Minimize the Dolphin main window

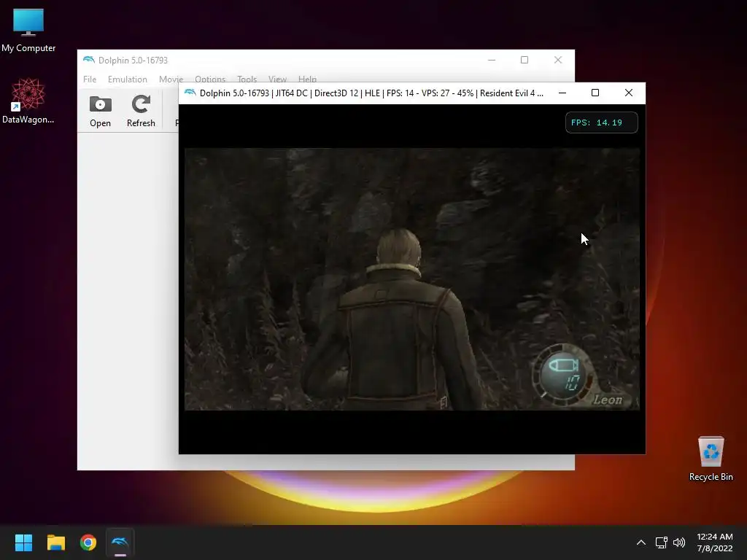pos(492,60)
